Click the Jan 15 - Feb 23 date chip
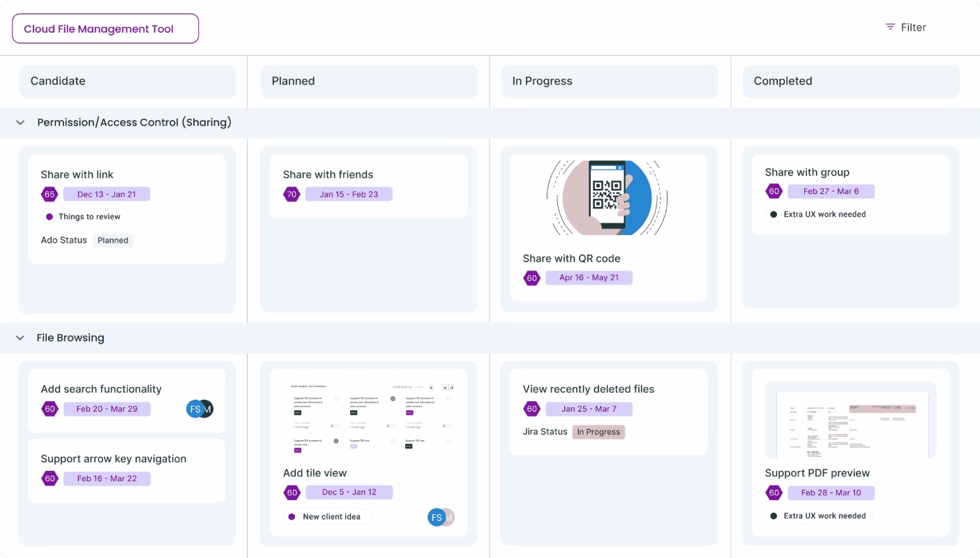The width and height of the screenshot is (980, 558). pos(349,195)
